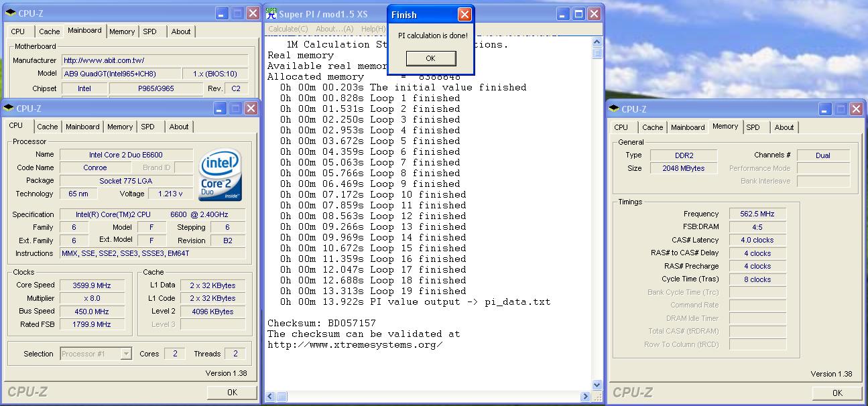Open the Calculate(C) menu in Super PI
868x406 pixels.
pos(288,29)
